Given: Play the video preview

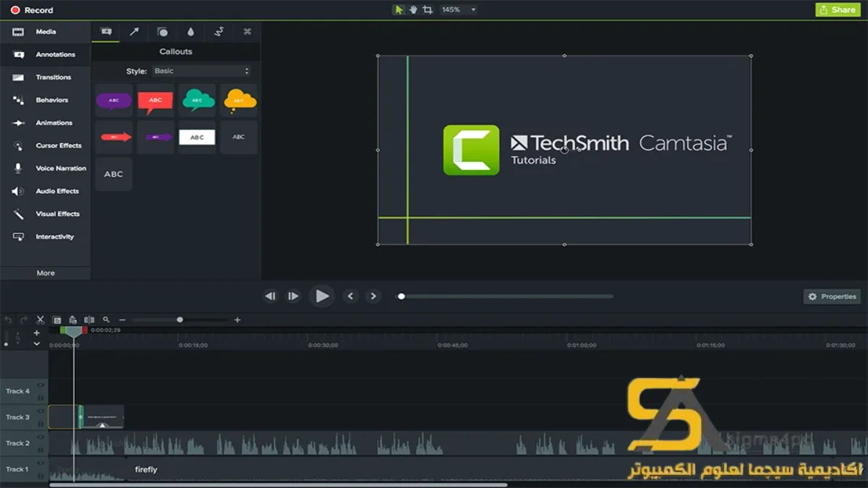Looking at the screenshot, I should coord(322,296).
